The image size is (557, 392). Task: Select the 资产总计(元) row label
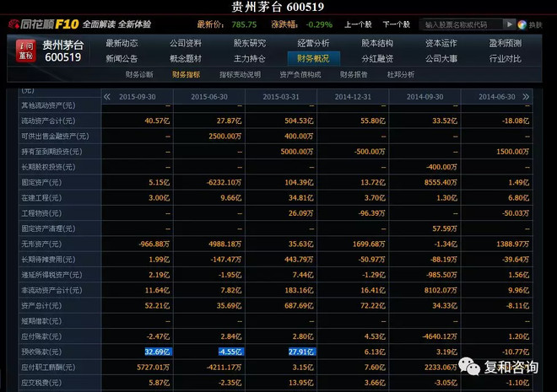41,305
